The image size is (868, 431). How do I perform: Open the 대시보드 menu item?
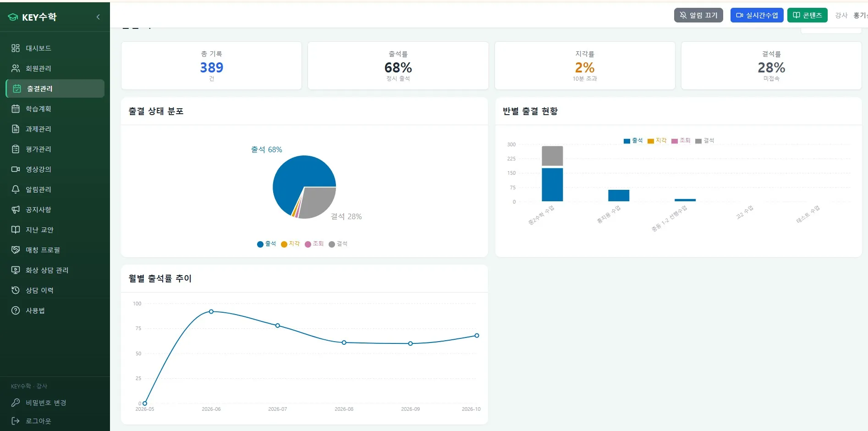(55, 48)
